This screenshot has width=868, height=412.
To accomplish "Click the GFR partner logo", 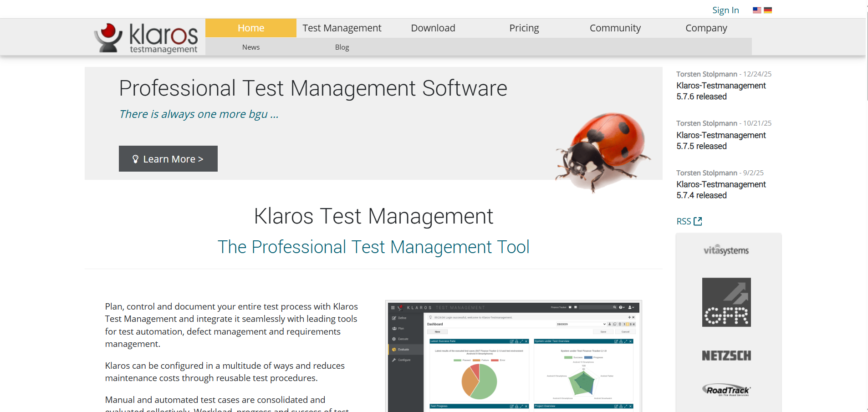I will click(x=726, y=302).
